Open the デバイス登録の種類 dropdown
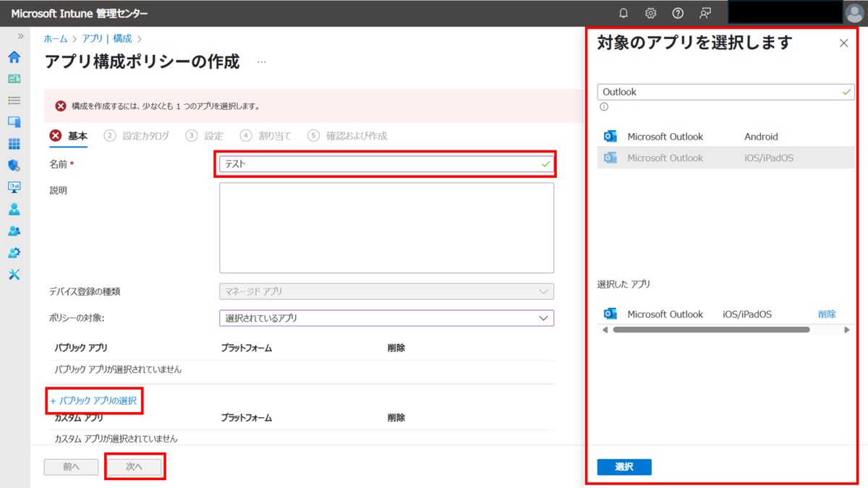This screenshot has height=488, width=868. (386, 291)
